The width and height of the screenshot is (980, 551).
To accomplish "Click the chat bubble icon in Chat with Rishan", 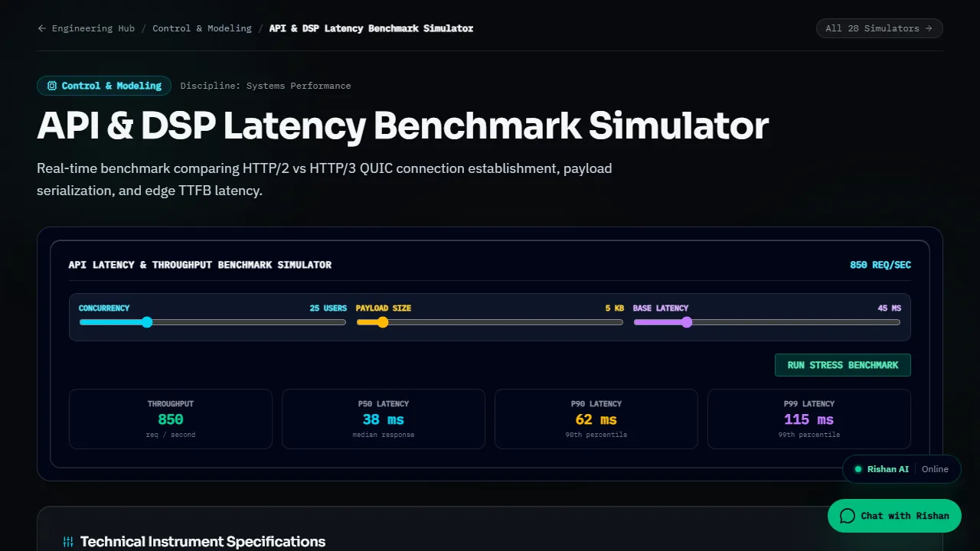I will (847, 516).
